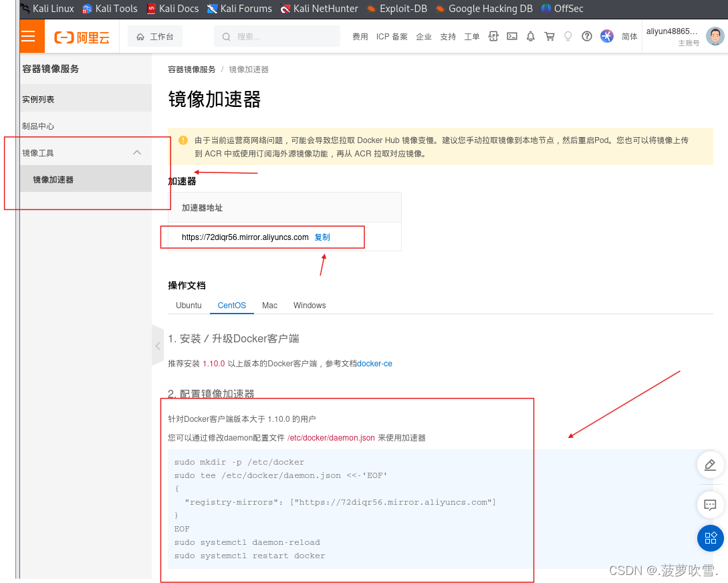This screenshot has height=583, width=728.
Task: Switch to the Mac docs tab
Action: click(269, 306)
